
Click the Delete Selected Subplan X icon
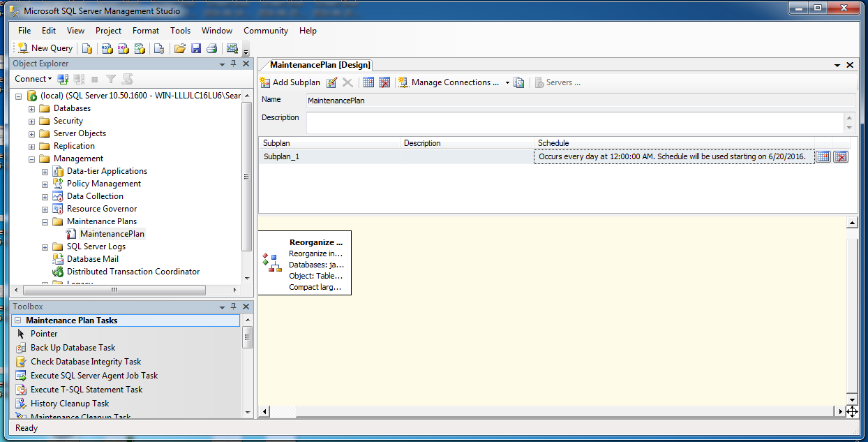[x=347, y=82]
